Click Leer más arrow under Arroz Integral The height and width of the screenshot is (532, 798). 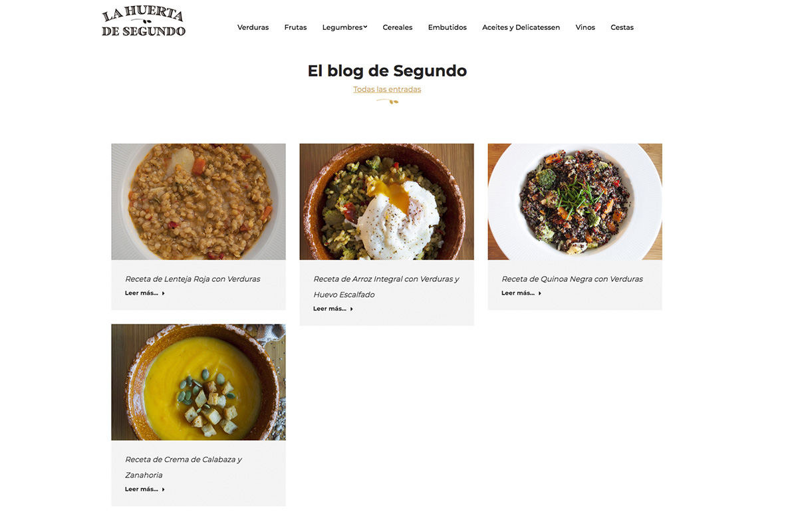click(x=352, y=309)
